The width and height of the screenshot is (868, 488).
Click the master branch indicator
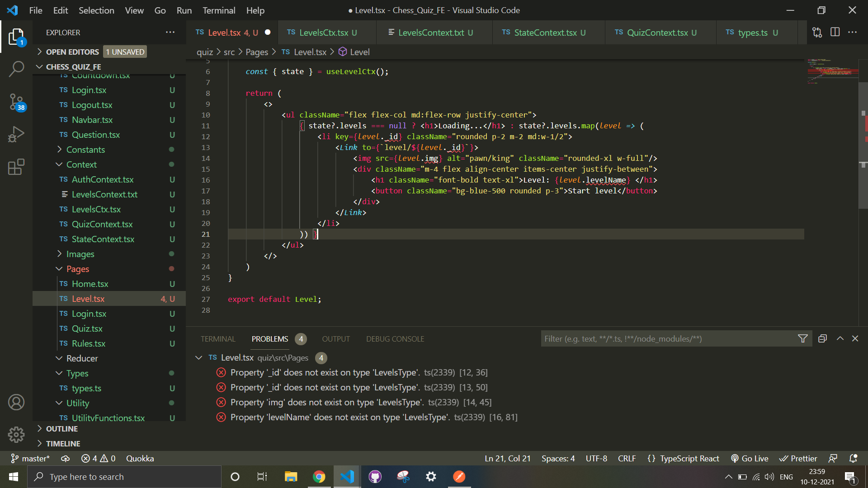coord(30,458)
